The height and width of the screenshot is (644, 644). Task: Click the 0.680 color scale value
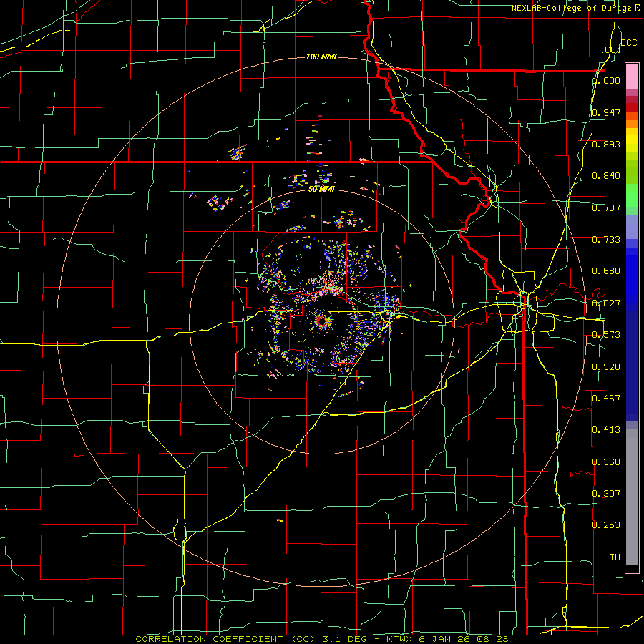[606, 271]
